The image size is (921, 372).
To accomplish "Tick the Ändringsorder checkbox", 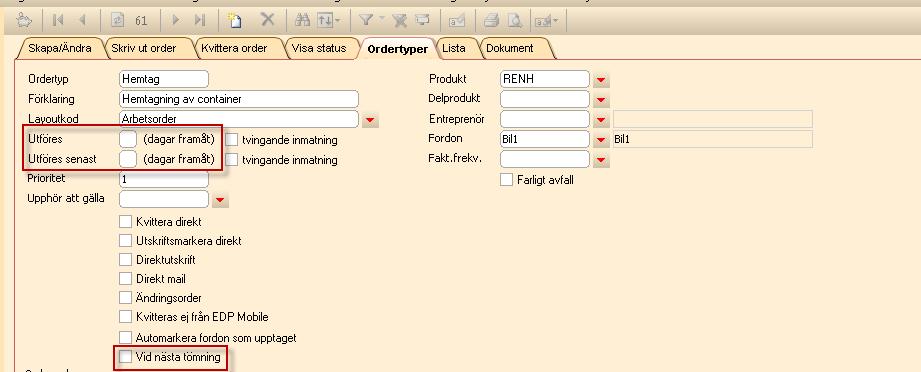I will (x=125, y=297).
